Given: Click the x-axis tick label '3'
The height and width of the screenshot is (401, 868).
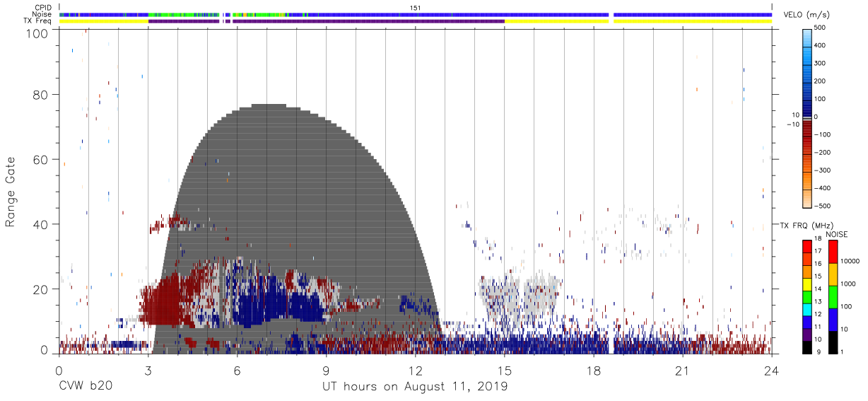Looking at the screenshot, I should click(x=148, y=370).
